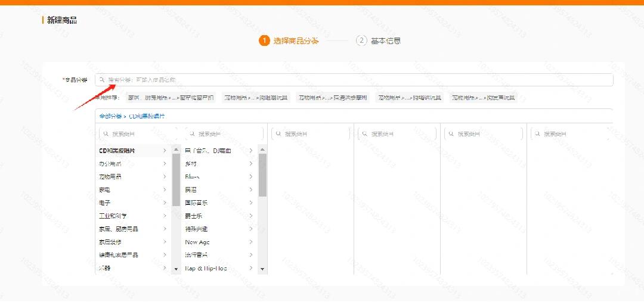Screen dimensions: 644x302
Task: Expand the Blues subcategory arrow
Action: tap(250, 177)
